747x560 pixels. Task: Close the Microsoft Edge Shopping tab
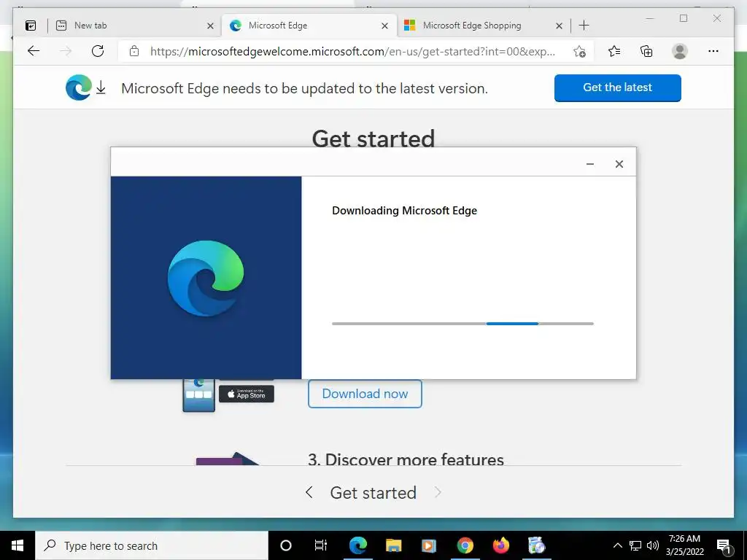coord(559,26)
